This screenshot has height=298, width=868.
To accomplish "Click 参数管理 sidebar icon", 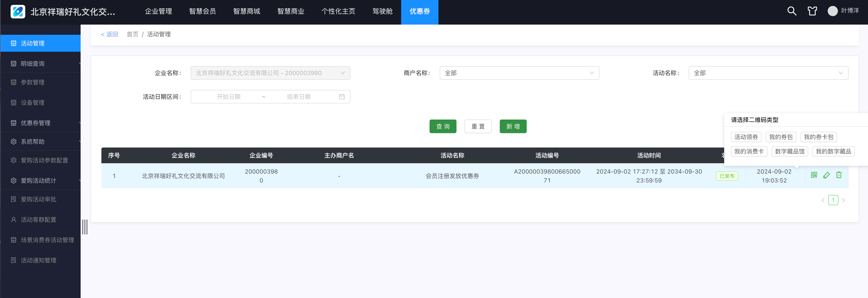I will 14,82.
